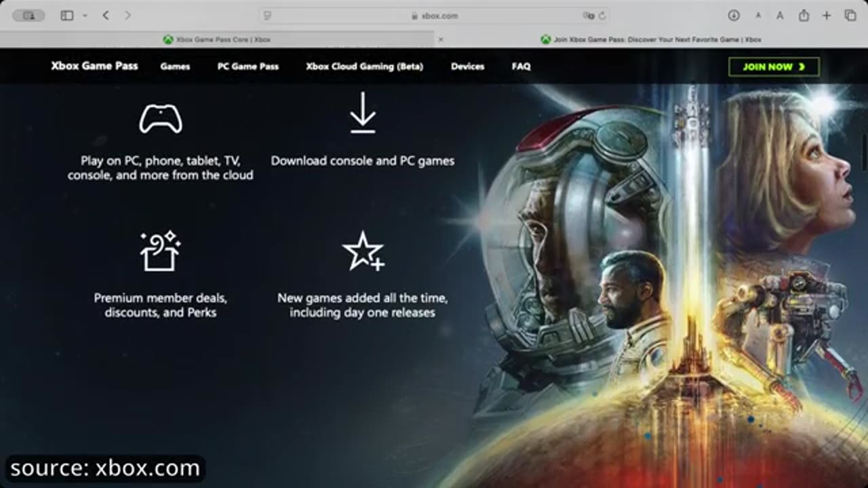
Task: Close the current tab with X
Action: click(441, 39)
